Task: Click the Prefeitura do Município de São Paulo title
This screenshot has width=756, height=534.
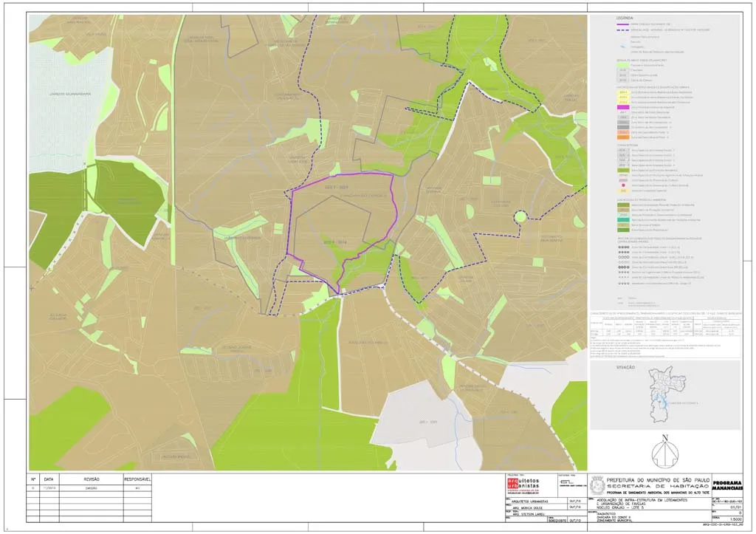Action: point(655,479)
